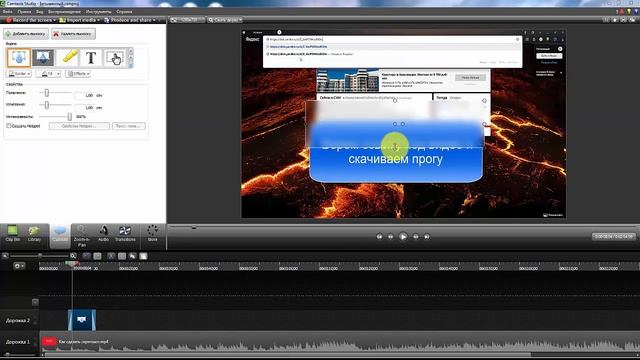The width and height of the screenshot is (640, 360).
Task: Open the Fill color dropdown
Action: (x=48, y=74)
